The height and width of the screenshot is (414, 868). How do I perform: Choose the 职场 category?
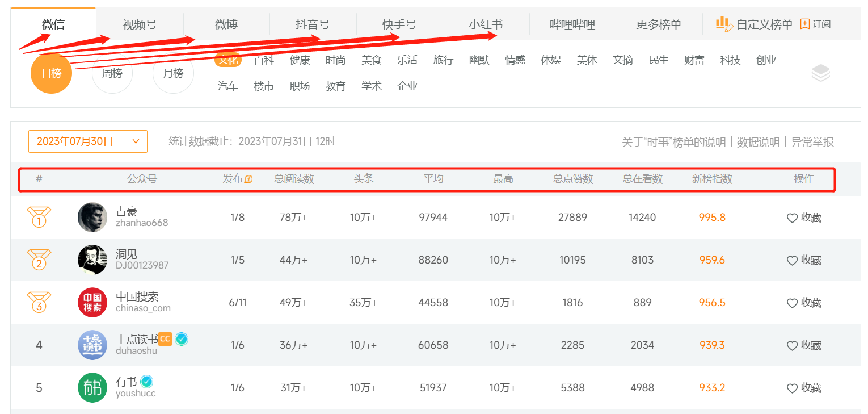[x=300, y=86]
